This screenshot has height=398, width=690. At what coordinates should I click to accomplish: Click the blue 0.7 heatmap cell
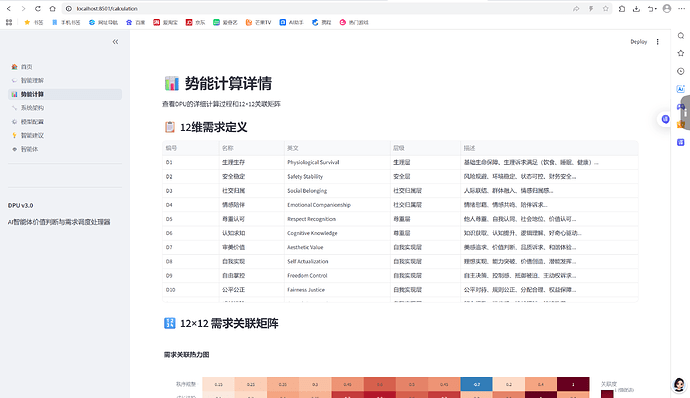tap(477, 384)
